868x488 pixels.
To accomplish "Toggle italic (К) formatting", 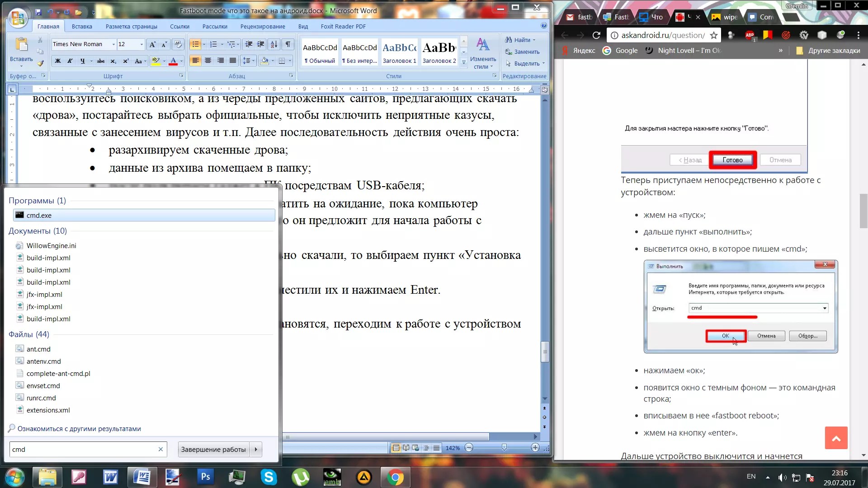I will pyautogui.click(x=70, y=61).
